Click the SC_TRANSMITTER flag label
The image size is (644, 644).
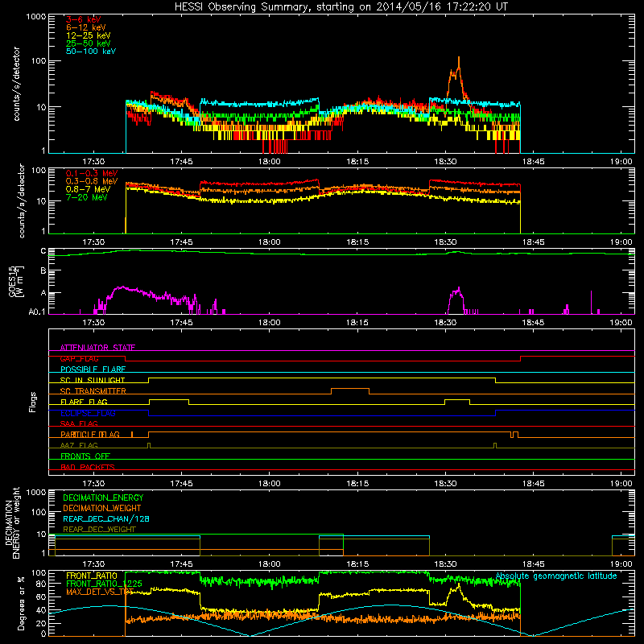tap(93, 391)
